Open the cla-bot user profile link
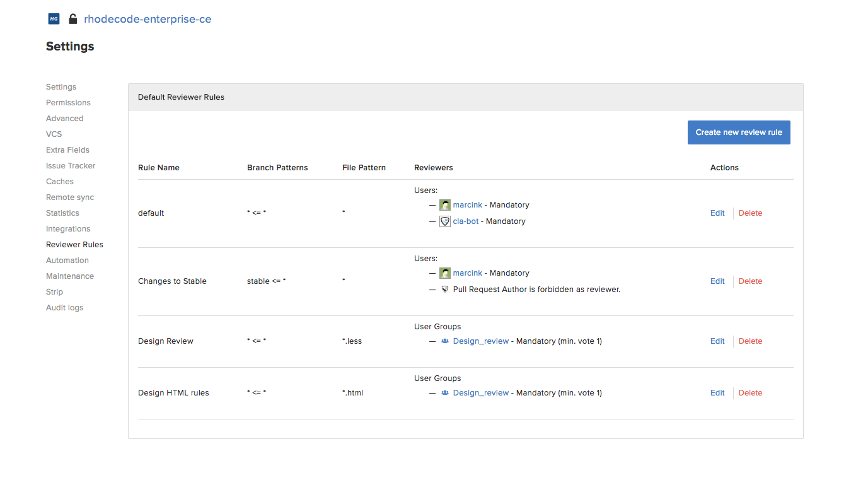 (x=466, y=221)
